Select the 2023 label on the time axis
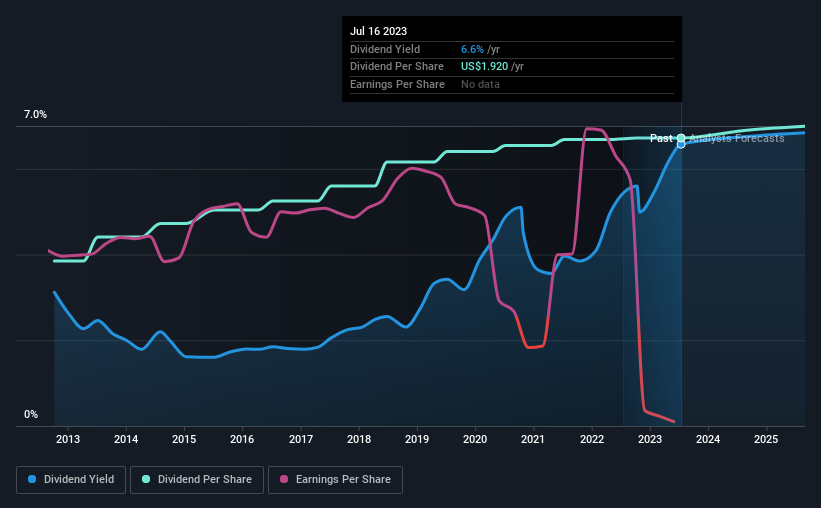The height and width of the screenshot is (508, 821). 650,439
